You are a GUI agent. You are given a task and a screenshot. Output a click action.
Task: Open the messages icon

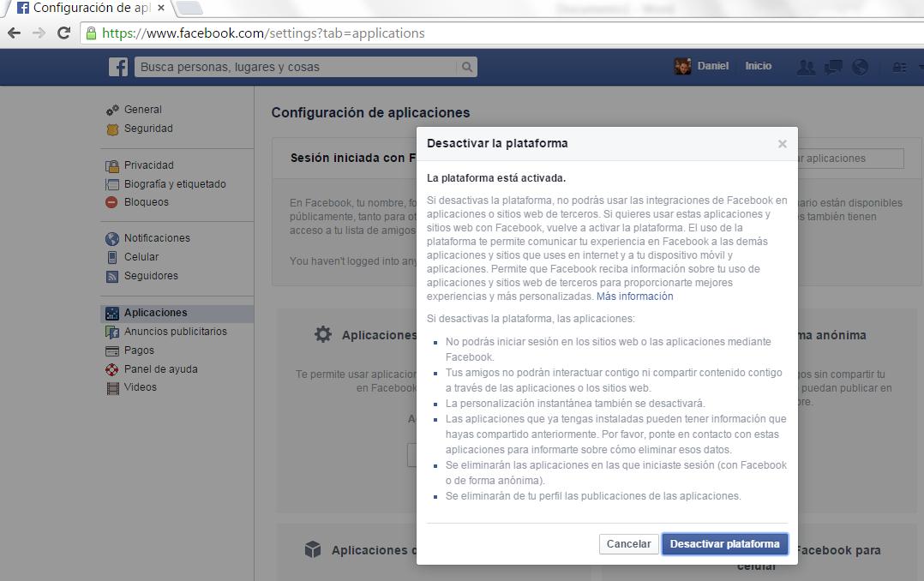coord(832,67)
